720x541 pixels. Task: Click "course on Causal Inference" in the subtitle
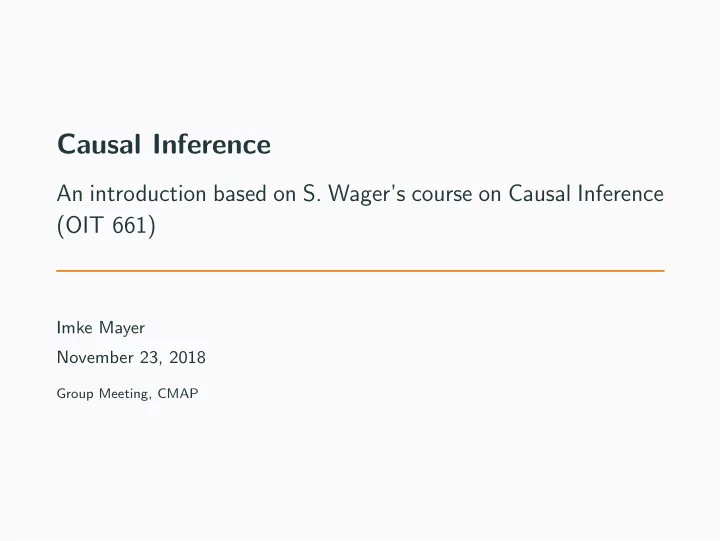tap(537, 193)
